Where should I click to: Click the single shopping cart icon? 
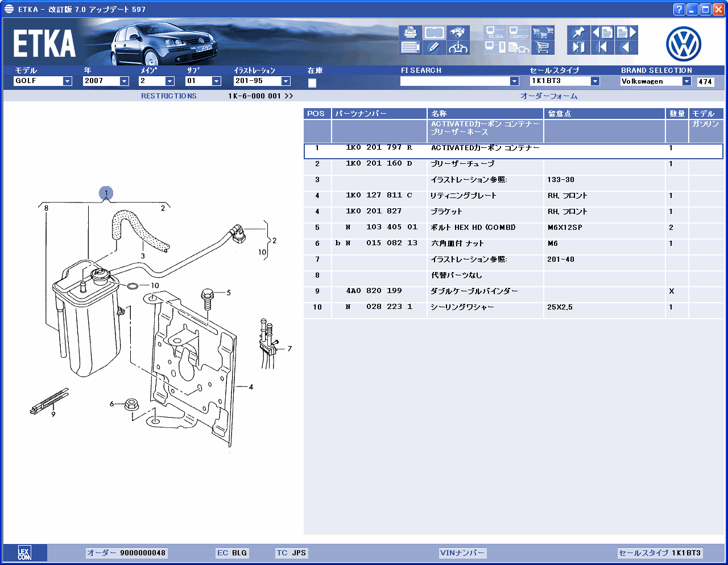[x=543, y=47]
